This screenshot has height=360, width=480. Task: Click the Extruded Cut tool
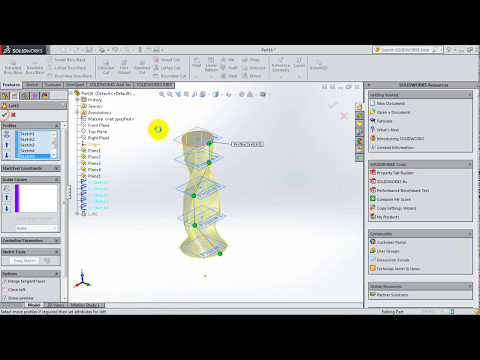click(106, 67)
